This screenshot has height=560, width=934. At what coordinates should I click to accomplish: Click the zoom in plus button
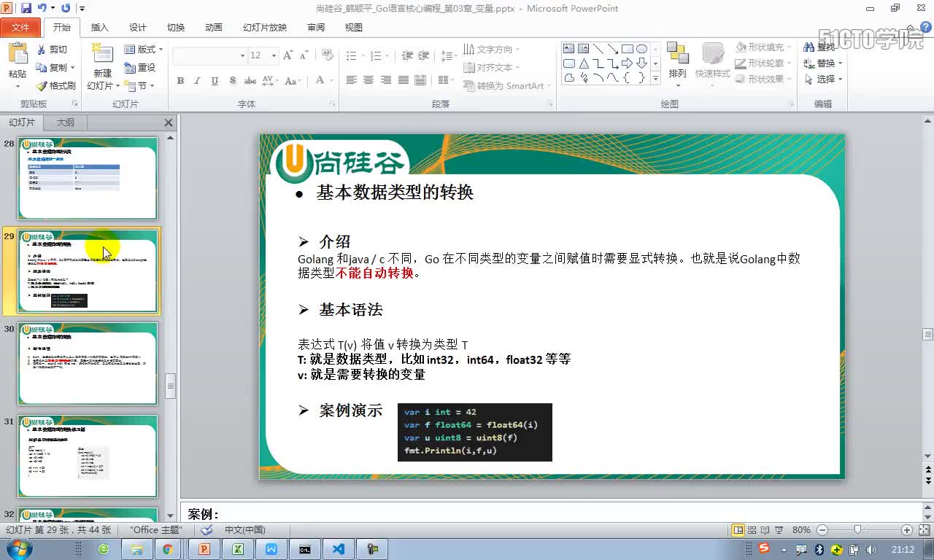click(x=906, y=530)
